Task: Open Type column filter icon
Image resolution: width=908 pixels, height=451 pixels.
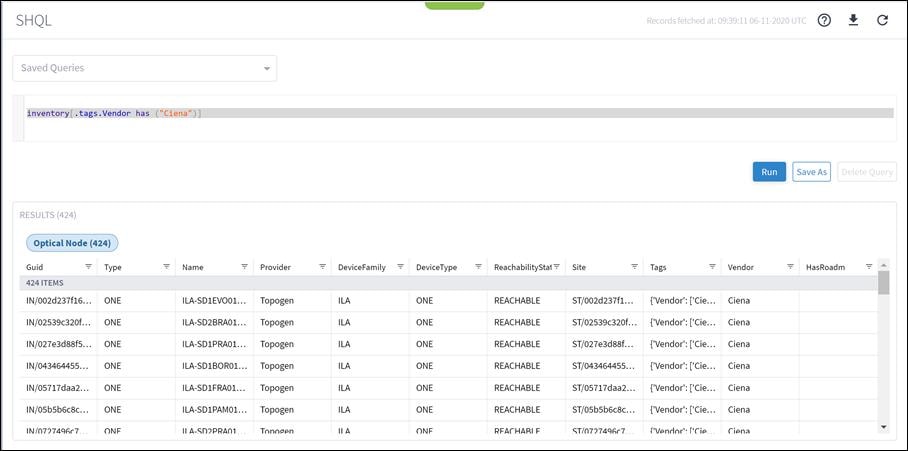Action: click(166, 267)
